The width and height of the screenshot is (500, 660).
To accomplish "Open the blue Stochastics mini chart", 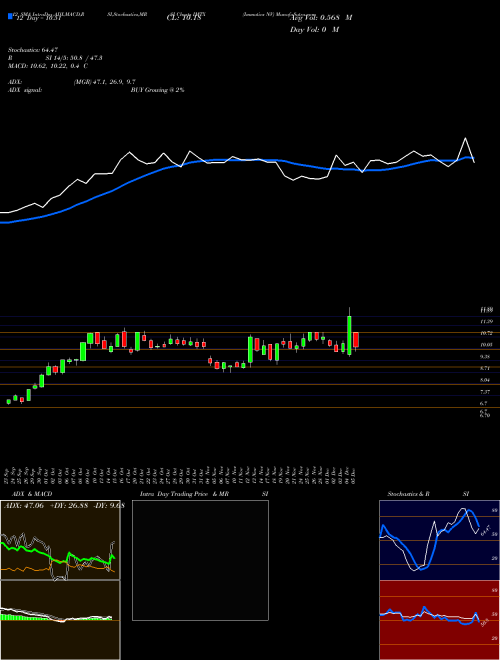I will point(439,540).
